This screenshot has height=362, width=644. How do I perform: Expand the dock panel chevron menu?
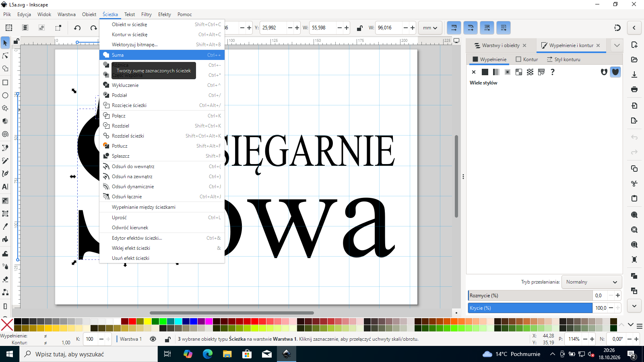click(x=617, y=45)
